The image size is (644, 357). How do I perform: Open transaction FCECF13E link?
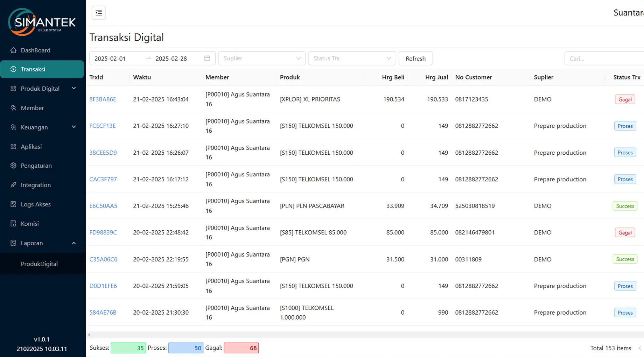pos(103,126)
